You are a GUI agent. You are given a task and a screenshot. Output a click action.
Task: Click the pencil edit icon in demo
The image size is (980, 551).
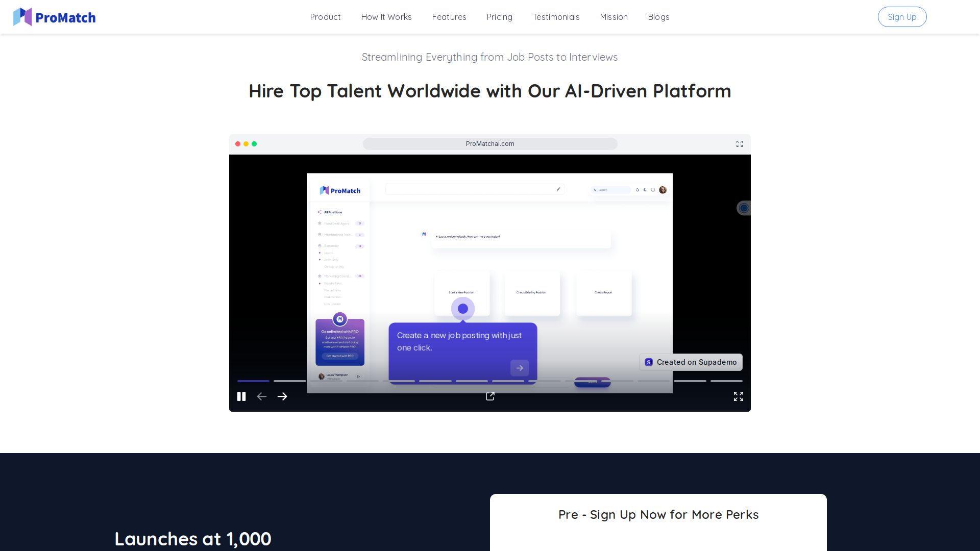(x=558, y=189)
